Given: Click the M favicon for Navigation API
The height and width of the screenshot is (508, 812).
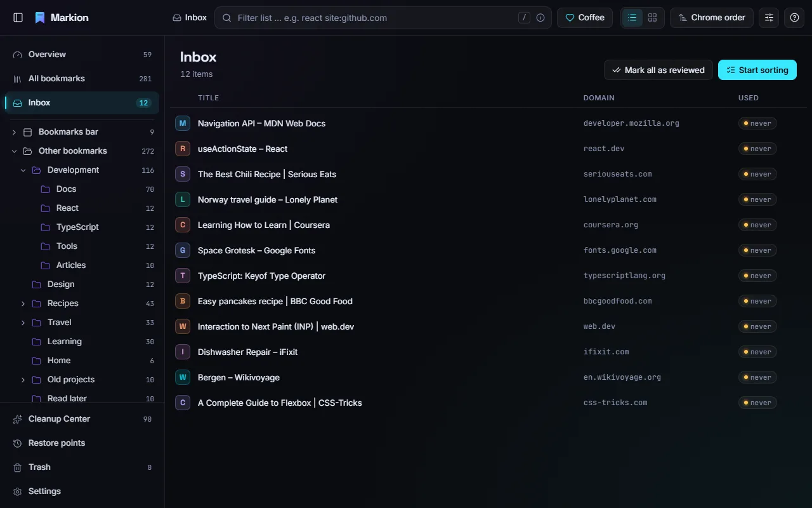Looking at the screenshot, I should (x=183, y=123).
